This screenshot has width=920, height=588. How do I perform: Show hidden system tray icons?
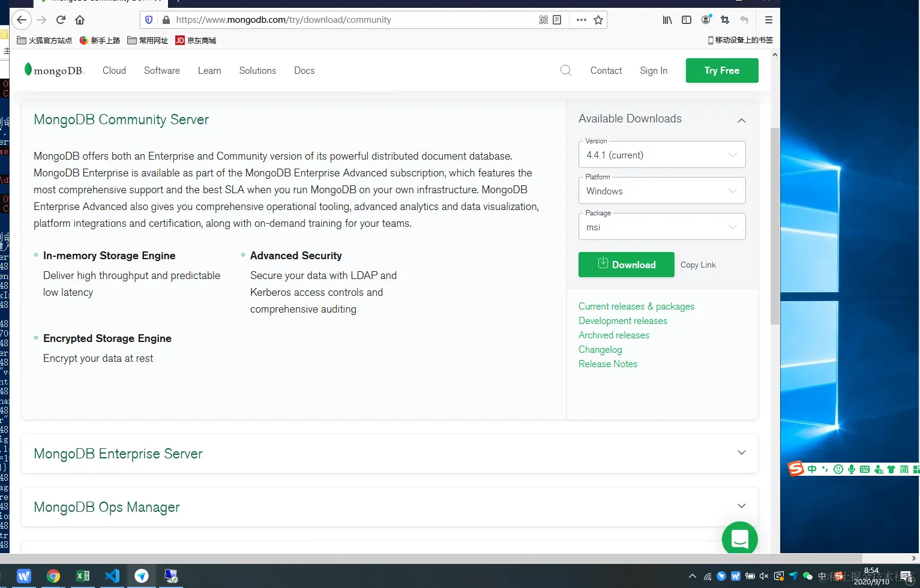tap(693, 576)
